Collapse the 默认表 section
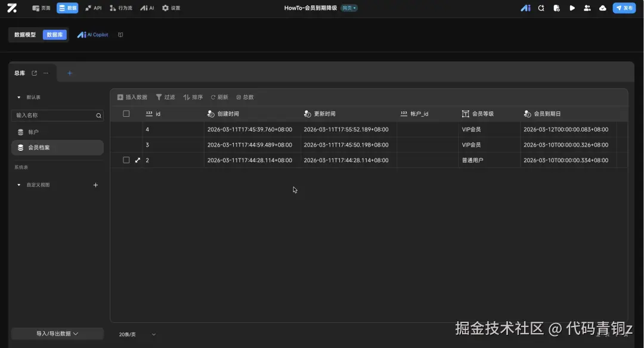644x348 pixels. coord(19,97)
